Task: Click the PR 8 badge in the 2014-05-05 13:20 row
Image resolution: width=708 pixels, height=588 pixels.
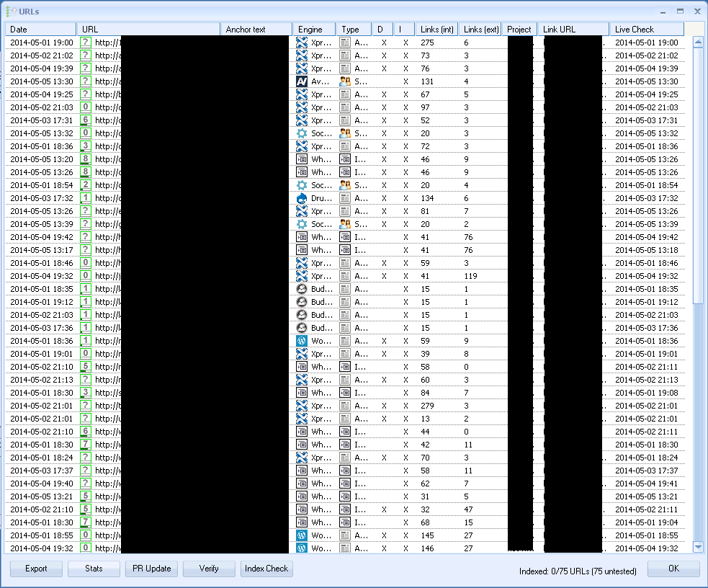Action: (85, 159)
